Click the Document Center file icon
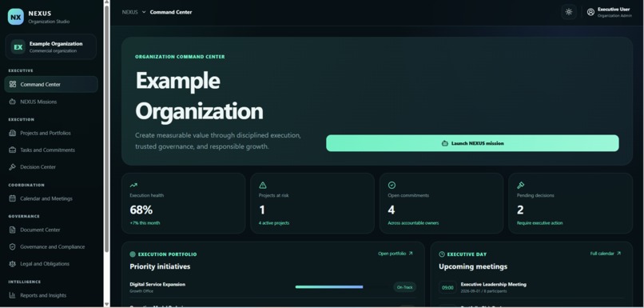 (13, 230)
